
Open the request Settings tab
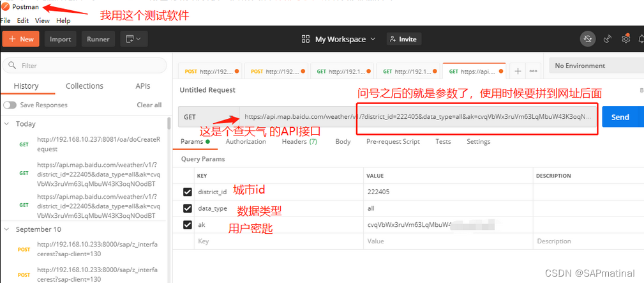coord(479,142)
